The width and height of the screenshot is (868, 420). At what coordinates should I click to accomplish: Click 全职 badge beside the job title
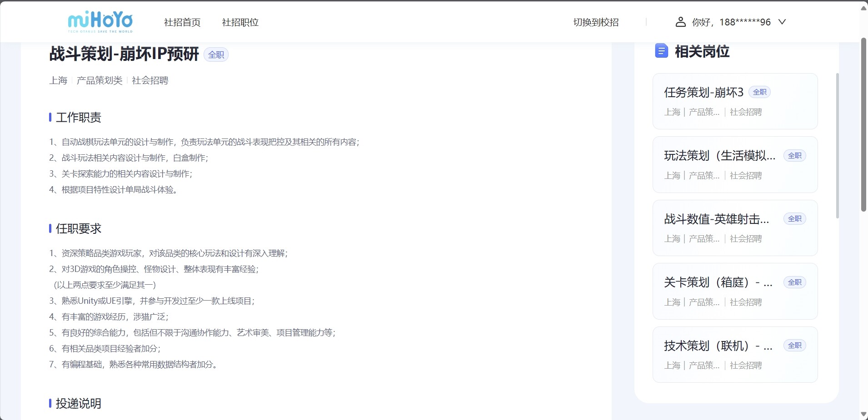[216, 55]
